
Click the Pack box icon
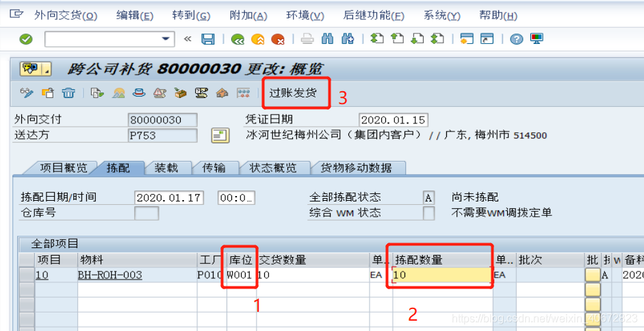(180, 93)
